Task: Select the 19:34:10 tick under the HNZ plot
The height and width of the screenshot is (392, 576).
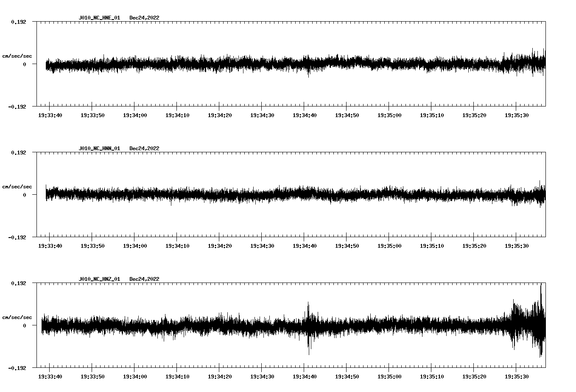Action: point(177,376)
